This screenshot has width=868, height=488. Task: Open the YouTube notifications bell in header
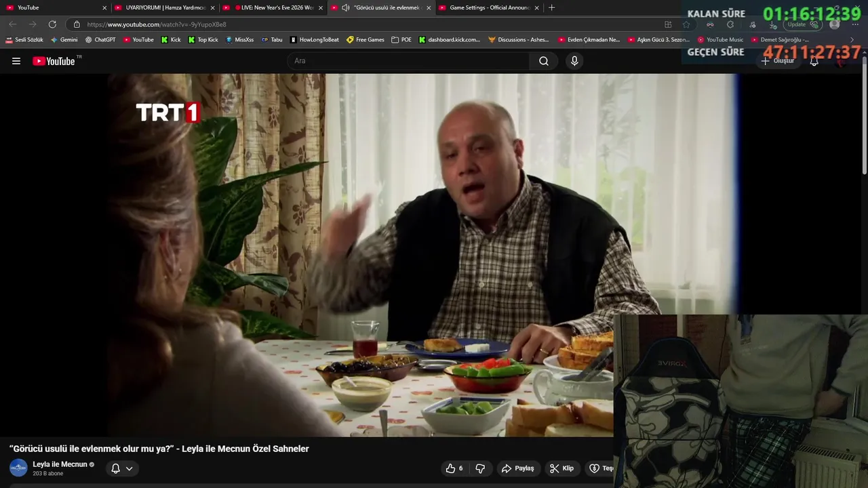pos(814,61)
